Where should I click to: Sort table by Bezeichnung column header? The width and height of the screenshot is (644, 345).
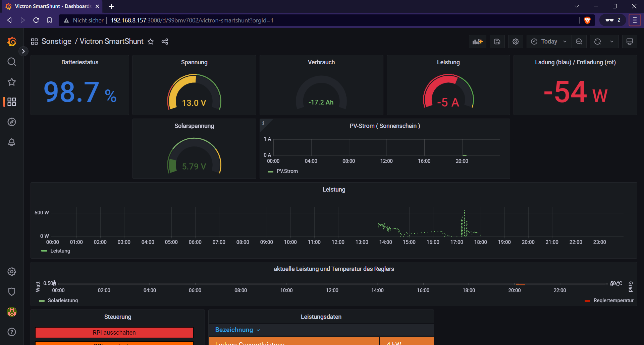pos(234,330)
